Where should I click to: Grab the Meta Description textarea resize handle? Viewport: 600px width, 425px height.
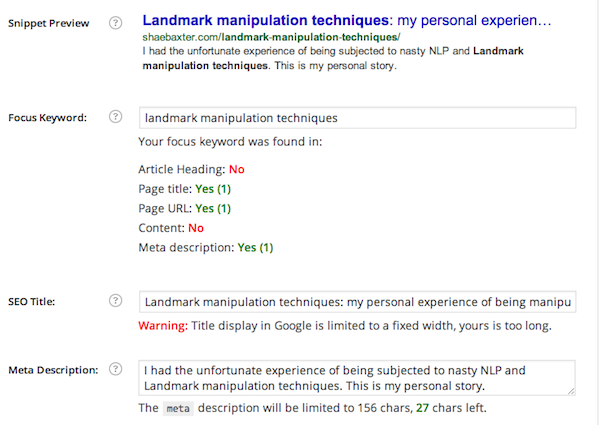click(x=571, y=392)
